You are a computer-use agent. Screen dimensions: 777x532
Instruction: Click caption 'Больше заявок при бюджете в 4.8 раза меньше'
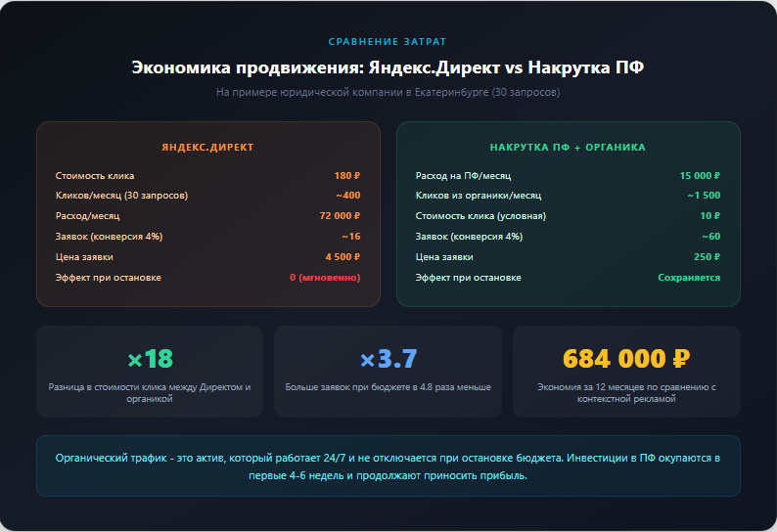[x=388, y=387]
